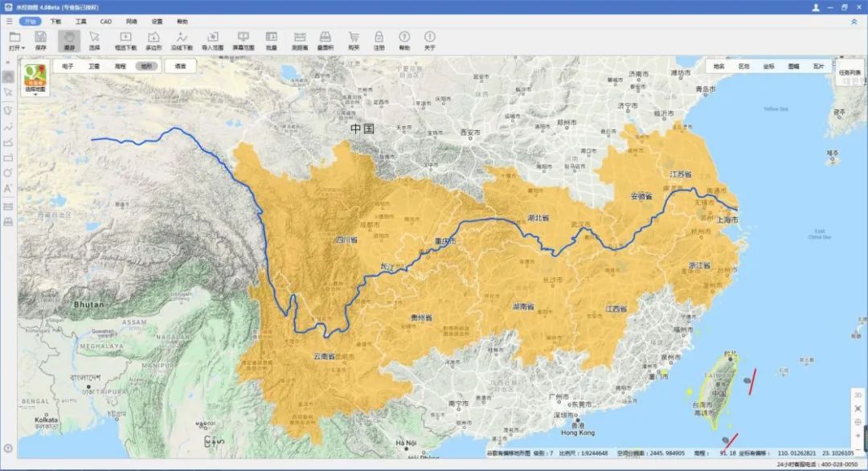Click the 任务列表 task list button
Viewport: 868px width, 471px height.
coord(850,72)
